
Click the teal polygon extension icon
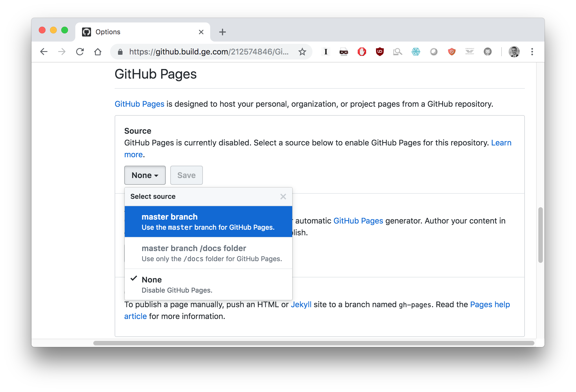coord(416,52)
